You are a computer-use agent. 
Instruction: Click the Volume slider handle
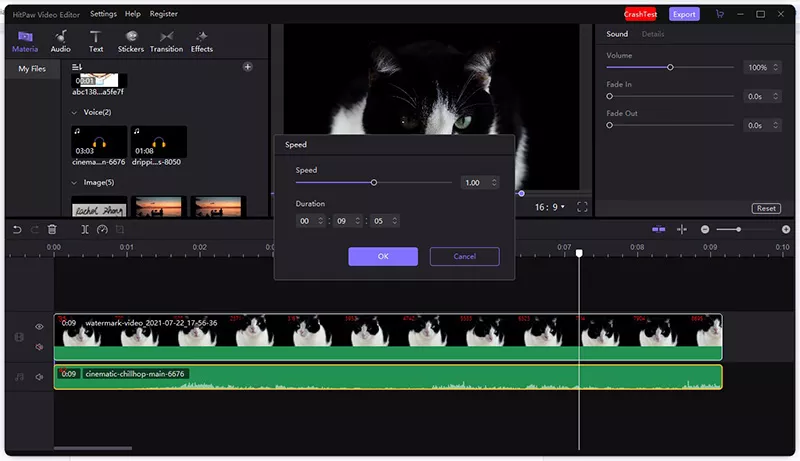(x=670, y=67)
